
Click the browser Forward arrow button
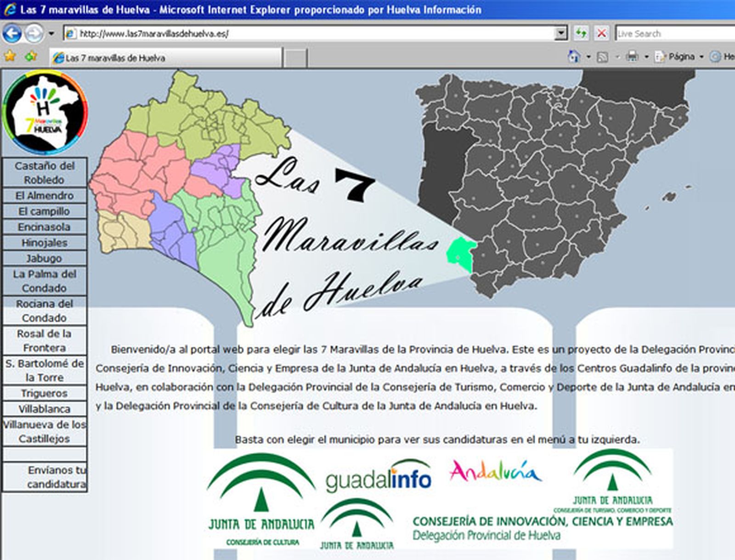(34, 34)
